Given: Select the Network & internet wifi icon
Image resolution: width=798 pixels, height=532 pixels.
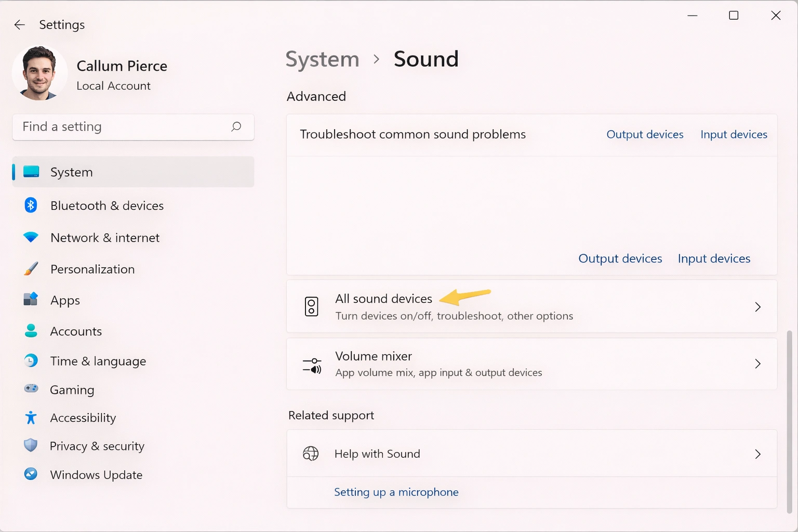Looking at the screenshot, I should [31, 237].
